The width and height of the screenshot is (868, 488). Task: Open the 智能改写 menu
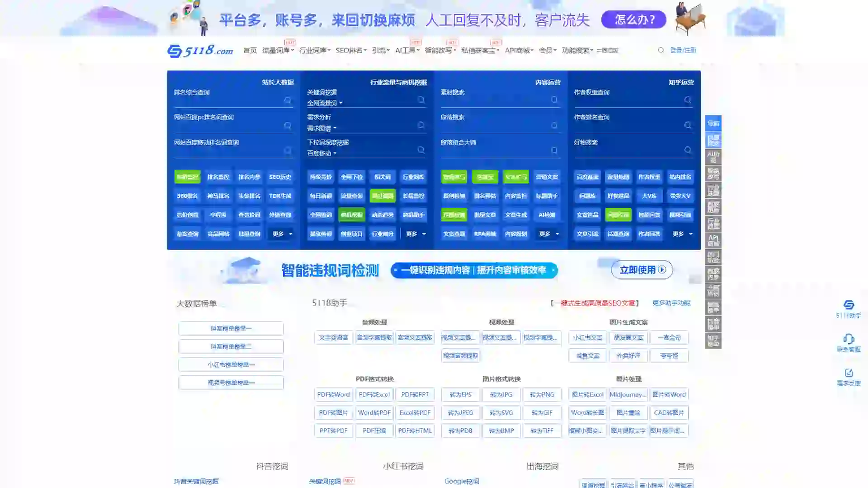click(x=440, y=50)
